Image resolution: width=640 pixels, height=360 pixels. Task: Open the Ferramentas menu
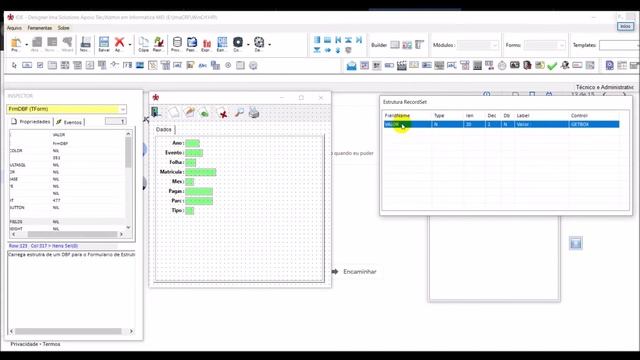(40, 28)
